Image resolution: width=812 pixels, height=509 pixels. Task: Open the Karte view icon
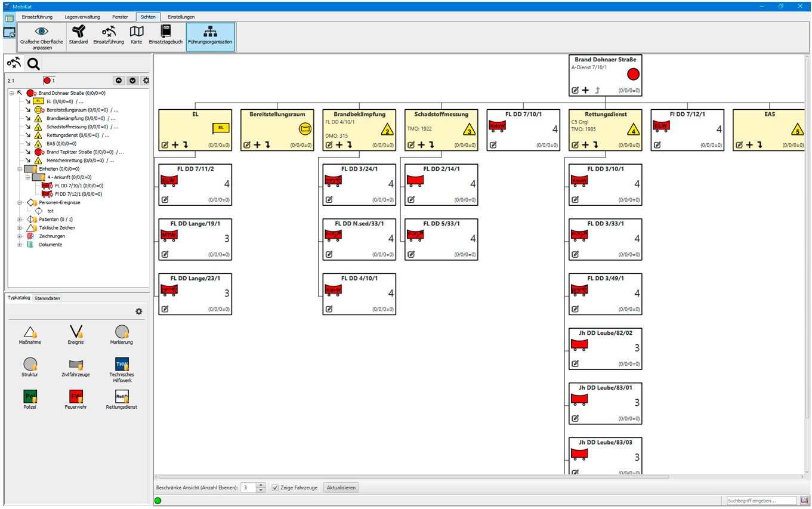[x=137, y=32]
